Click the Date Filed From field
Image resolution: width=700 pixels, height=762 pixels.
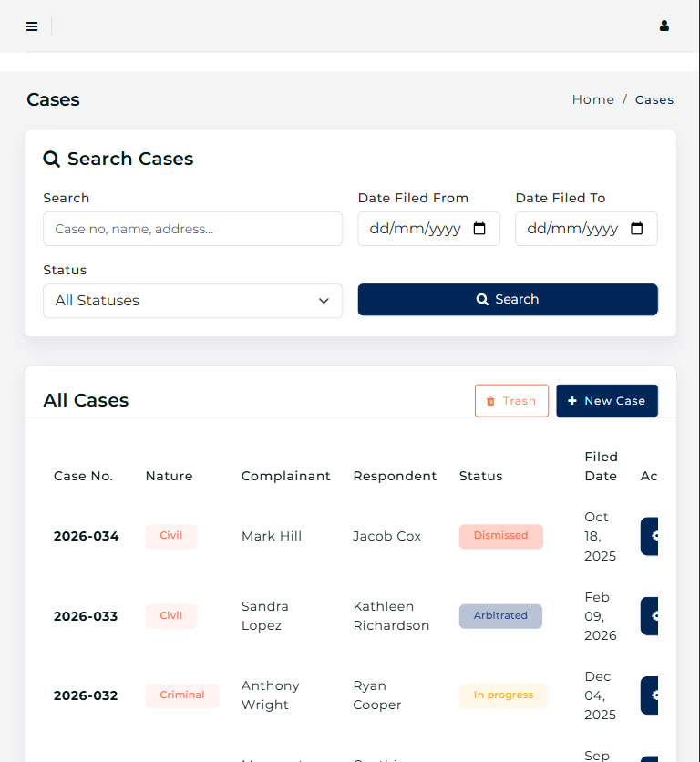click(x=415, y=229)
